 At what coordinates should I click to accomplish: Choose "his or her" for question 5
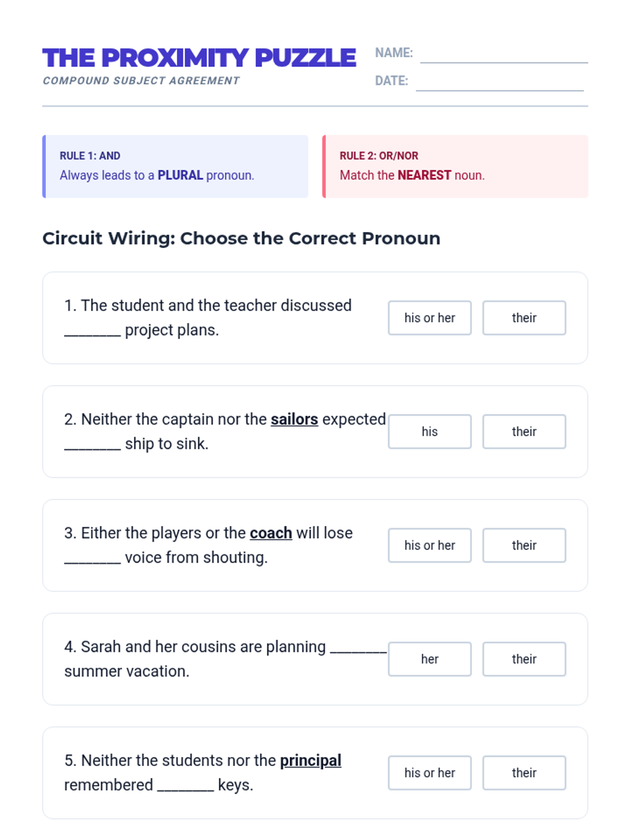point(429,773)
